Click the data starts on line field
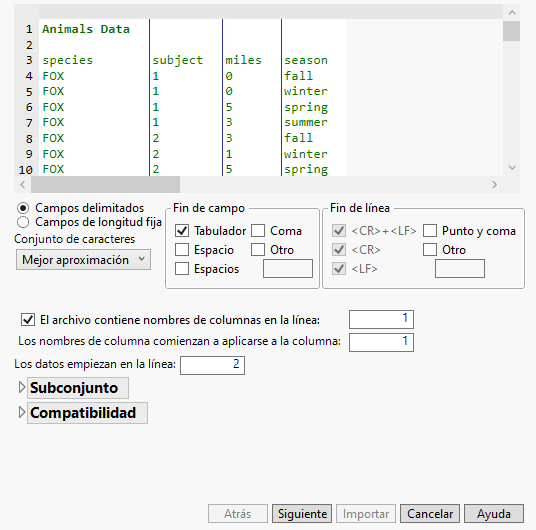 click(x=212, y=366)
